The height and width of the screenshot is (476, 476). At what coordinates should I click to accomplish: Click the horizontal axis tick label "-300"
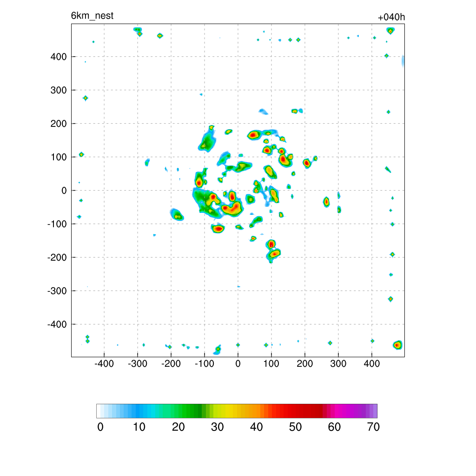pyautogui.click(x=138, y=364)
